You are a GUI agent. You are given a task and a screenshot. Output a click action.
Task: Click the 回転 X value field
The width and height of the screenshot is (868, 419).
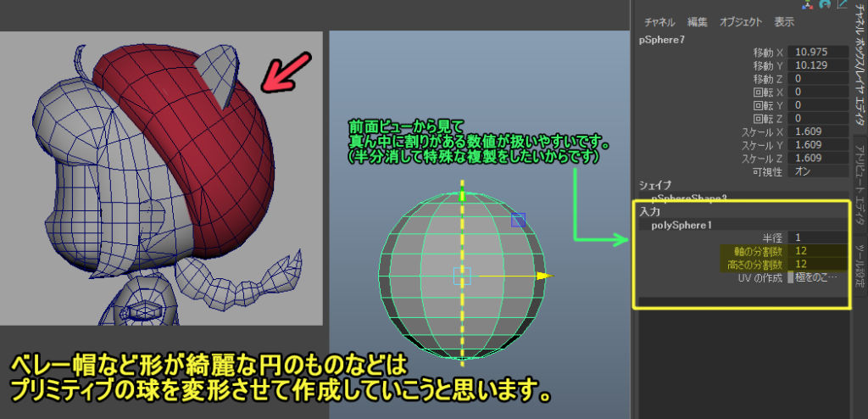[818, 92]
